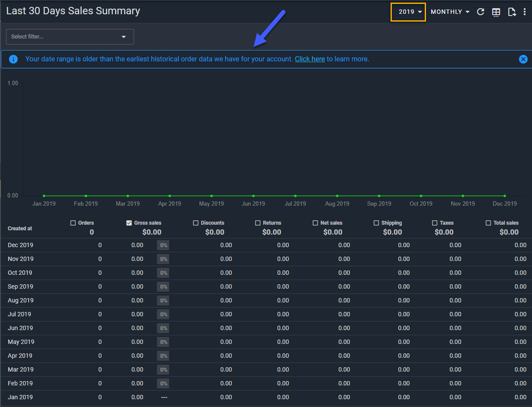Click the blue info icon in banner

pos(13,59)
